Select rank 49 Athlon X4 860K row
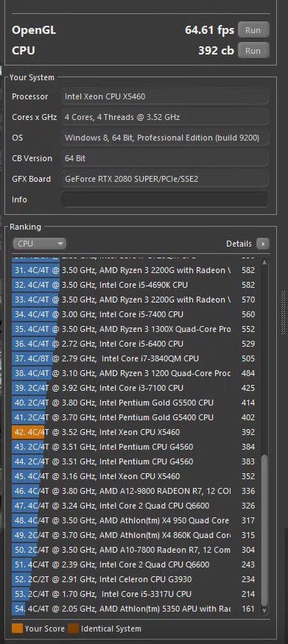Viewport: 288px width, 644px height. click(134, 536)
